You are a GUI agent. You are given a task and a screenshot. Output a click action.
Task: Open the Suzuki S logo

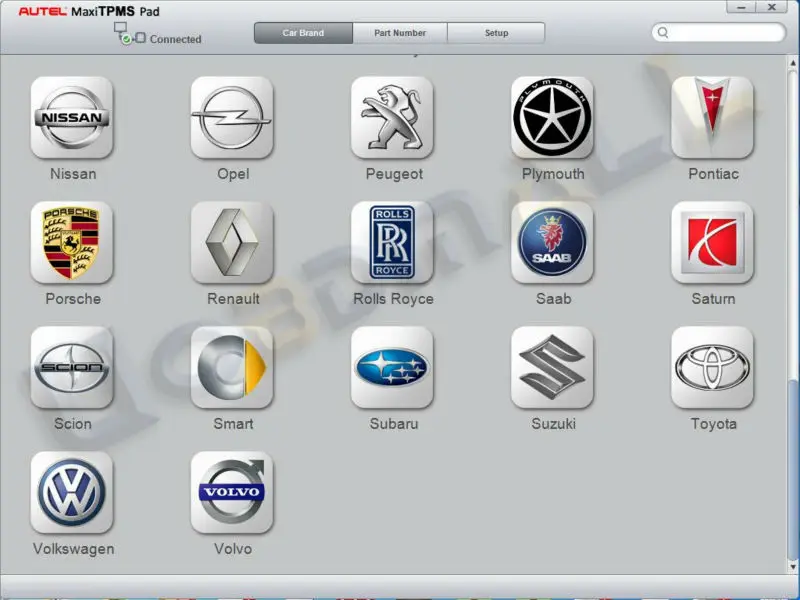[x=553, y=368]
